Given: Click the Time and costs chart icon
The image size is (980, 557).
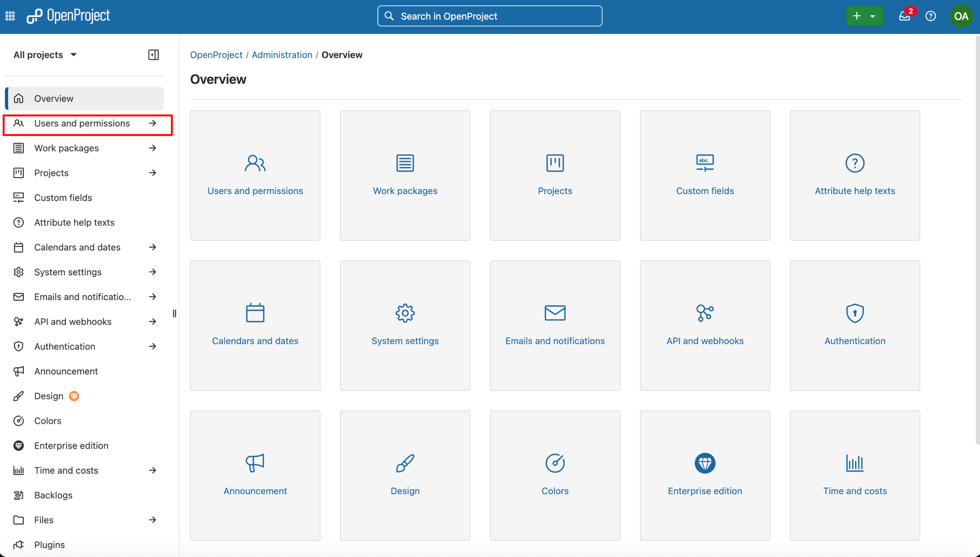Looking at the screenshot, I should pos(855,463).
